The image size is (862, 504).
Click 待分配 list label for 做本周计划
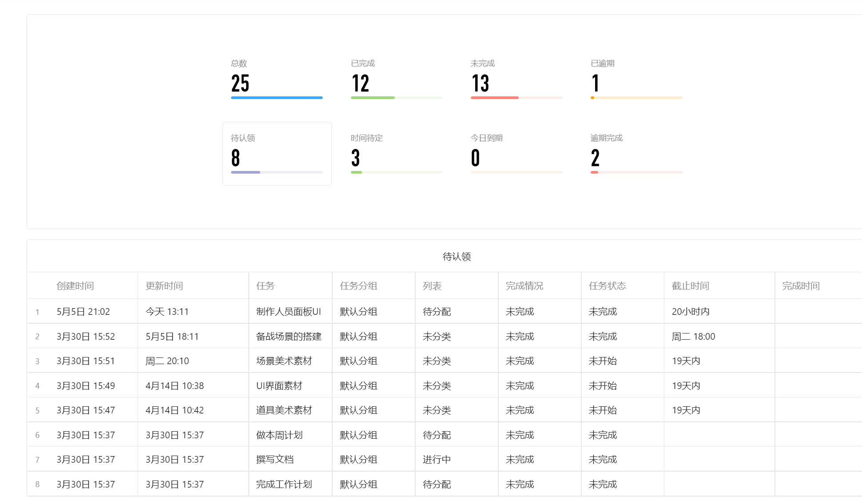coord(437,435)
